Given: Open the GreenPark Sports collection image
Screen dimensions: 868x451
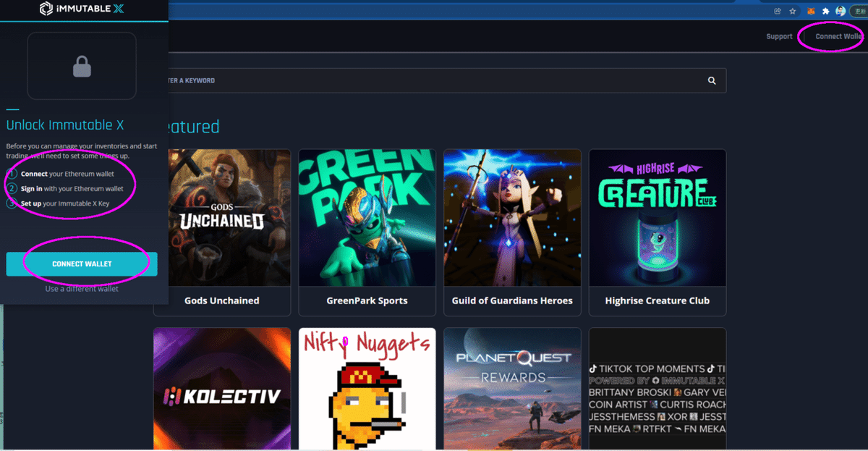Looking at the screenshot, I should pos(367,217).
